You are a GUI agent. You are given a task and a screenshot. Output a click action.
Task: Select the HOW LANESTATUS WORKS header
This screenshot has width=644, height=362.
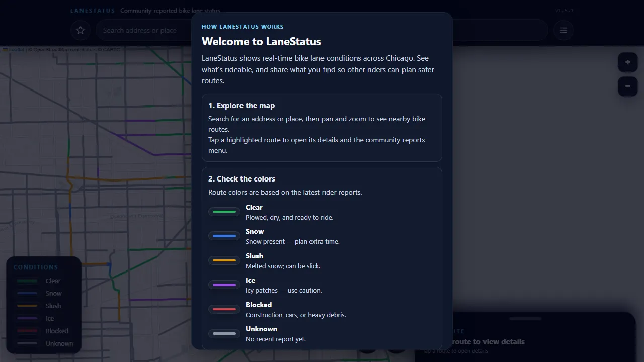[243, 26]
